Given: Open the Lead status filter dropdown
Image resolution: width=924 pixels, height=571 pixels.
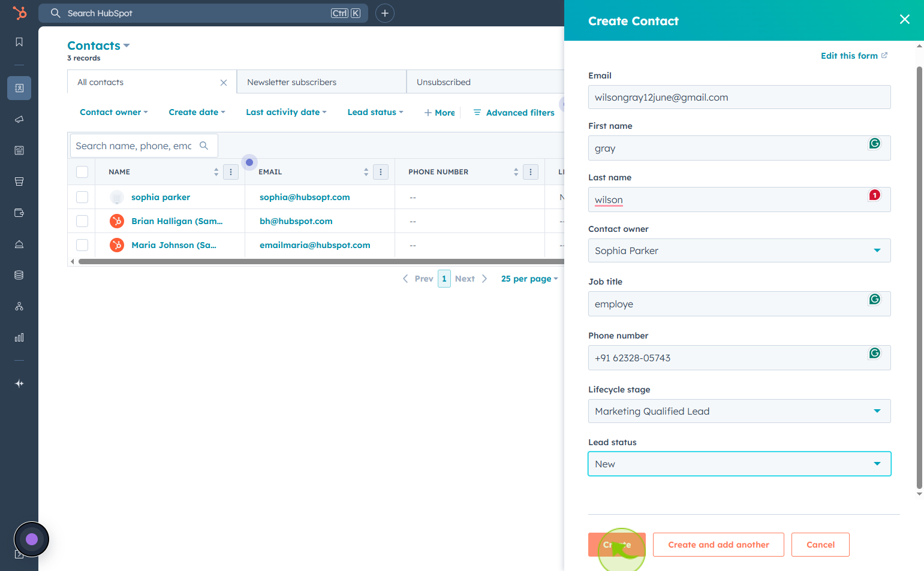Looking at the screenshot, I should click(376, 112).
